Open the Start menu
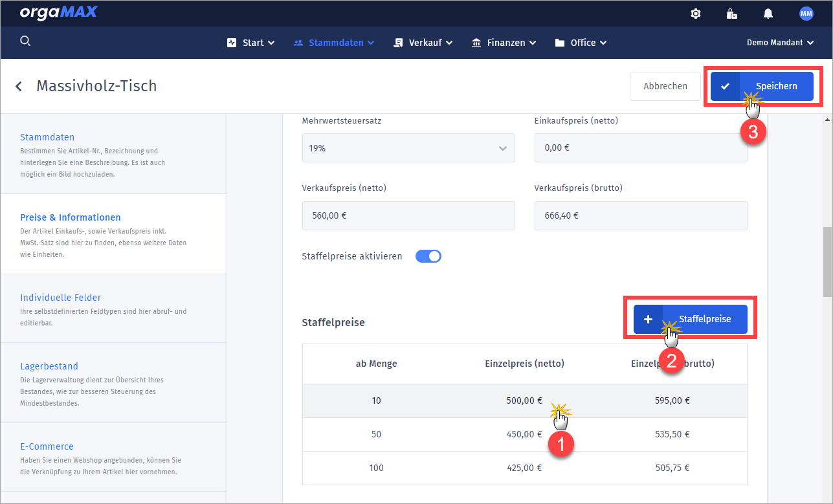Viewport: 833px width, 504px height. (251, 43)
